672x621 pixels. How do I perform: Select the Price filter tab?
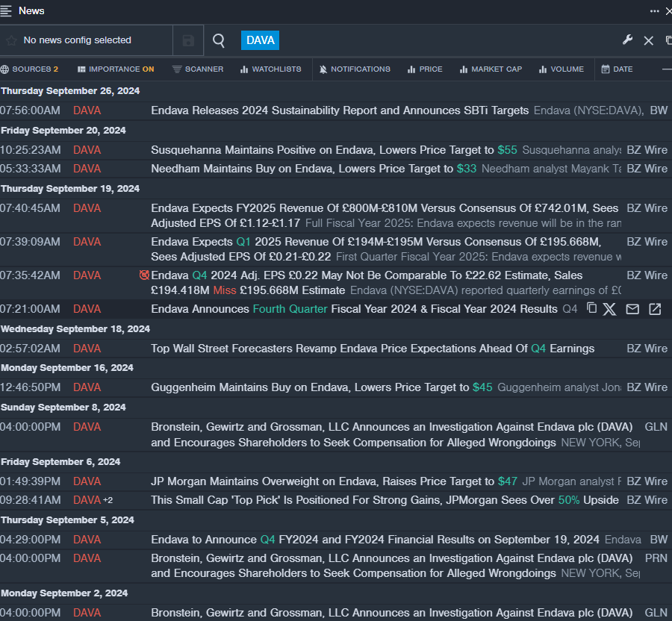[425, 69]
